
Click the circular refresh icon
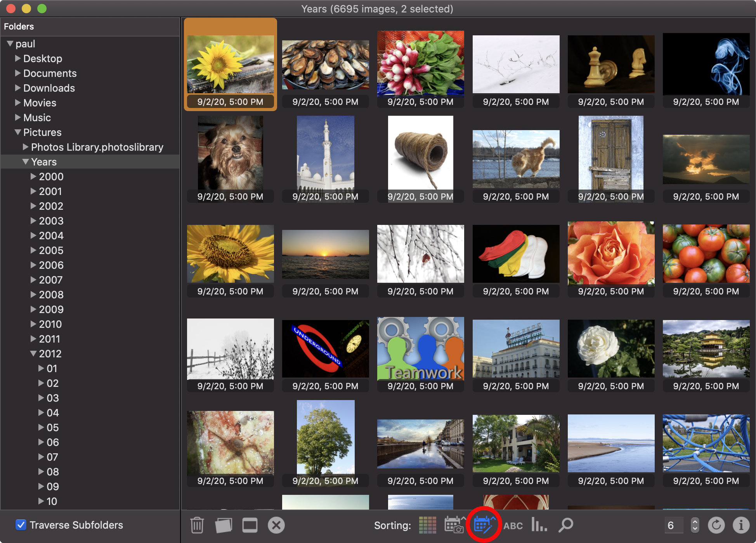click(x=716, y=525)
